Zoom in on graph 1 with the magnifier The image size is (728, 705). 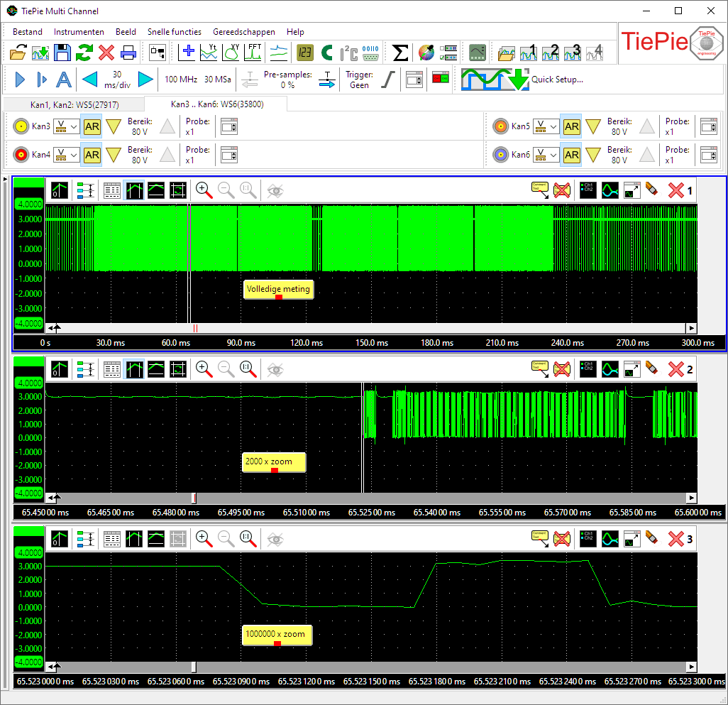[x=204, y=190]
